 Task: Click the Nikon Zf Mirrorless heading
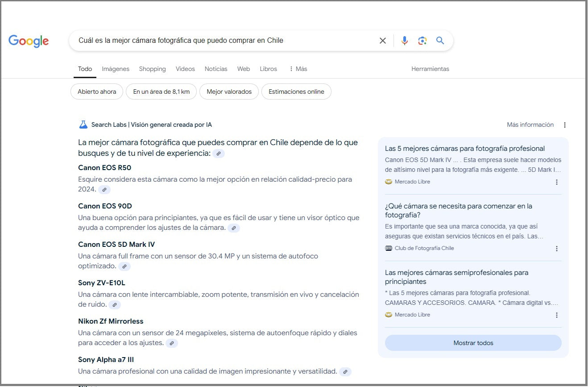tap(111, 321)
